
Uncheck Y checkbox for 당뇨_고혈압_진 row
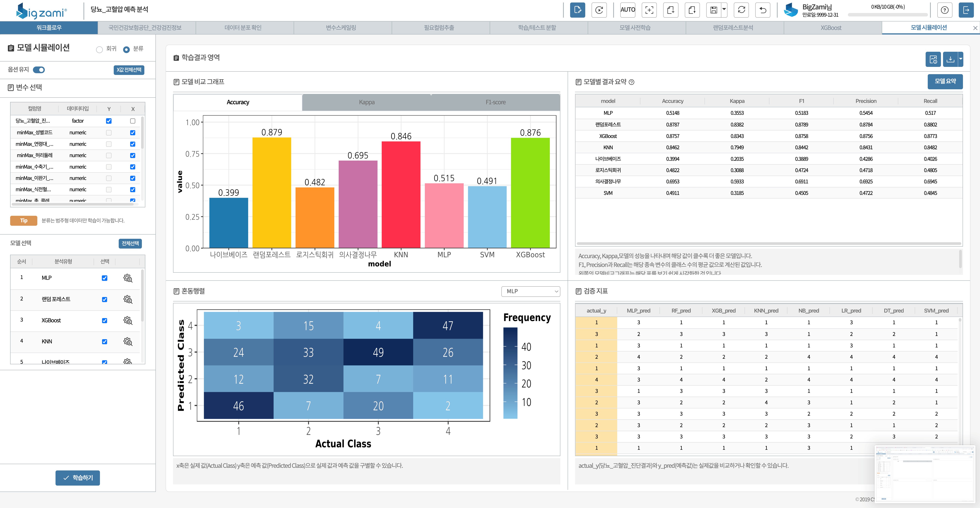(109, 121)
